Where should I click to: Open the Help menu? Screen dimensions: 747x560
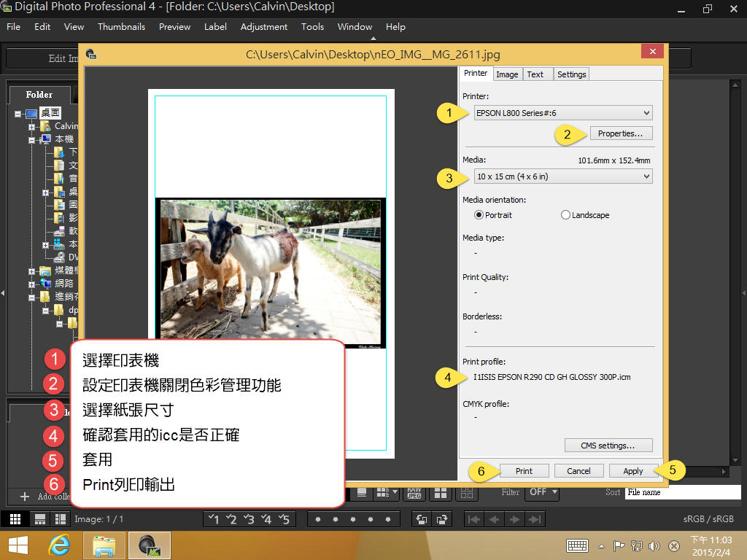395,27
